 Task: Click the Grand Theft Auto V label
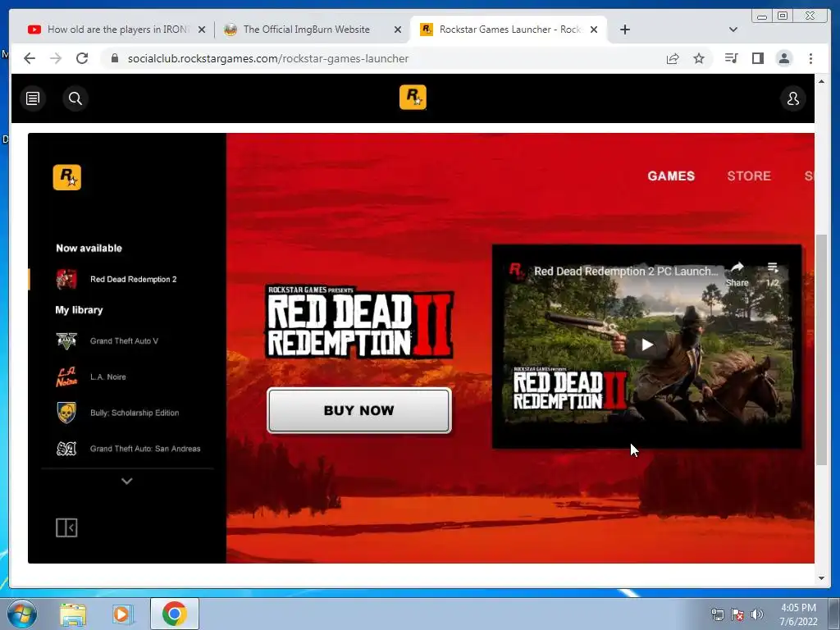(x=125, y=340)
